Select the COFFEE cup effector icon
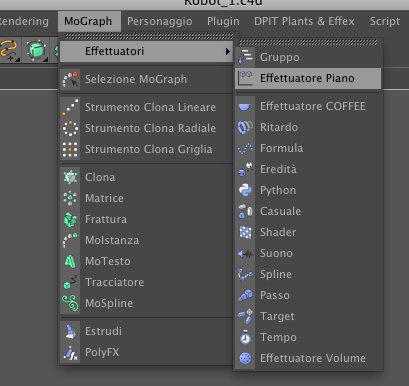Viewport: 409px width, 386px height. (246, 106)
